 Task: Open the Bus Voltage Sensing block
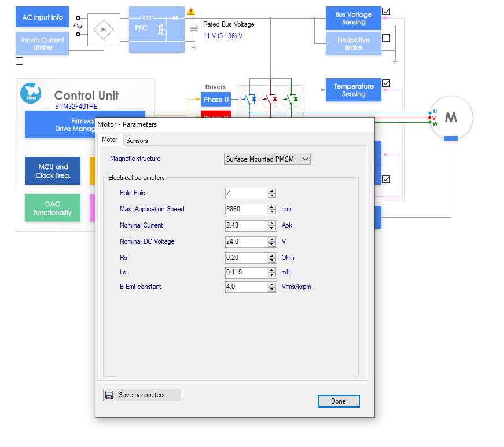click(x=353, y=18)
